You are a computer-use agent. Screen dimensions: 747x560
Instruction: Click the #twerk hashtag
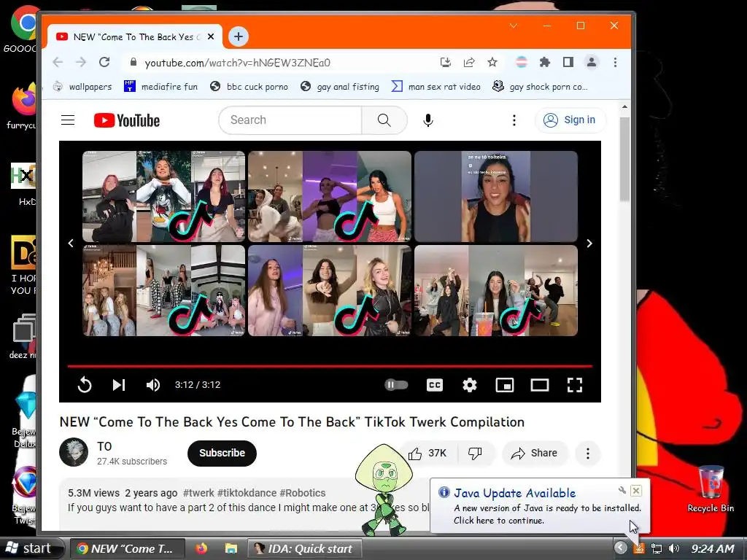click(198, 493)
